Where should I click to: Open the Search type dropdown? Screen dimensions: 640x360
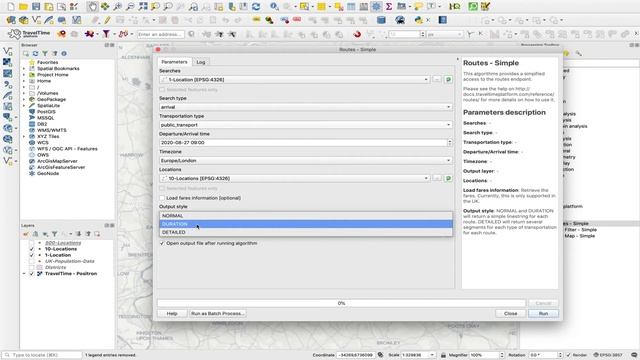click(x=306, y=107)
